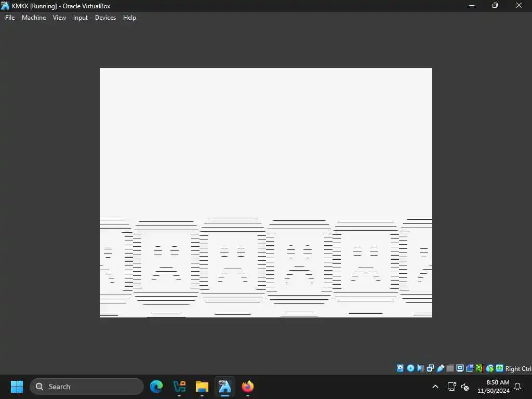The image size is (532, 399).
Task: Open the clock showing 8:50 AM
Action: point(494,387)
